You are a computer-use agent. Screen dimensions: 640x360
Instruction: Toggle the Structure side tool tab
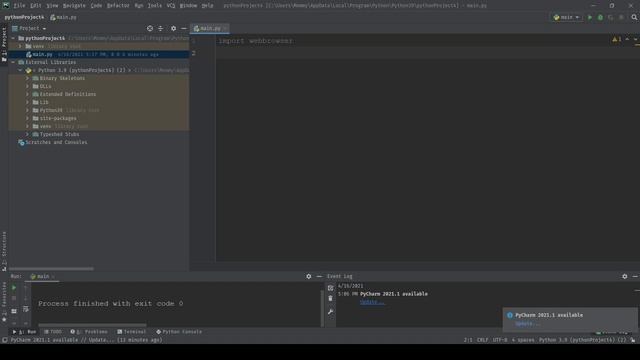coord(4,250)
